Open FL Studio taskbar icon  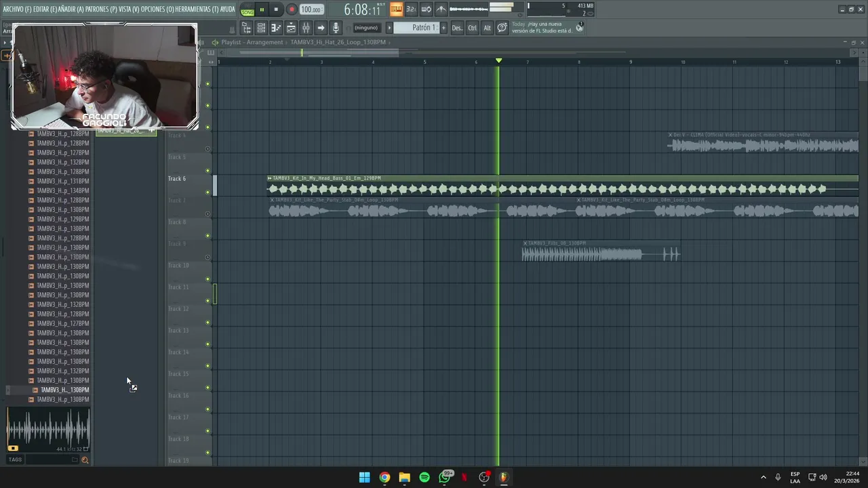[x=504, y=477]
